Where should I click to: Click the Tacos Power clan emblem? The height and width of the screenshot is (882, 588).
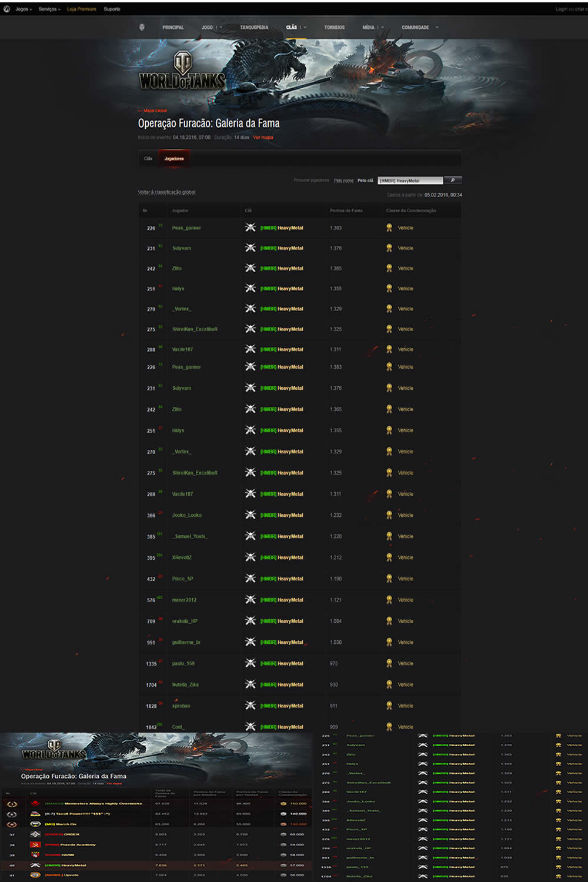(x=35, y=814)
